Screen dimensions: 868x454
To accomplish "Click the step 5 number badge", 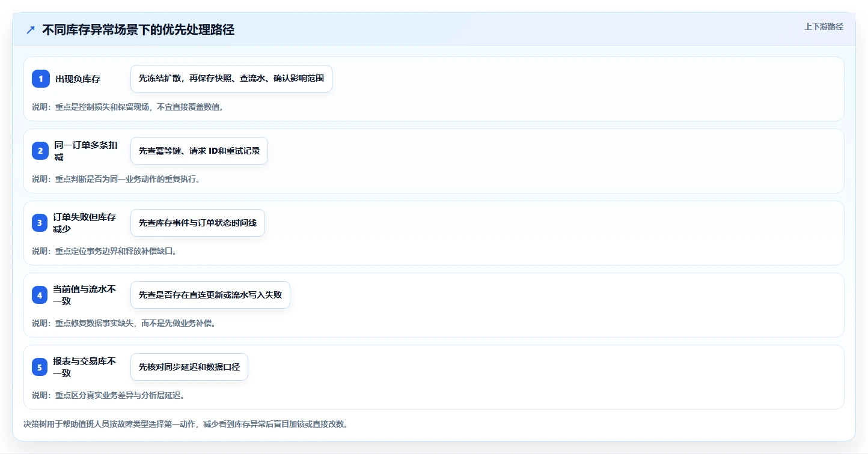I will [41, 367].
